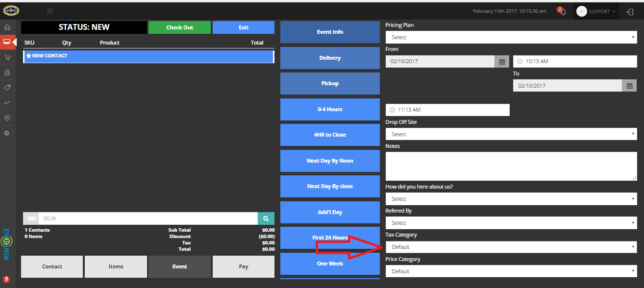Click the company logo in top-left

tap(11, 10)
